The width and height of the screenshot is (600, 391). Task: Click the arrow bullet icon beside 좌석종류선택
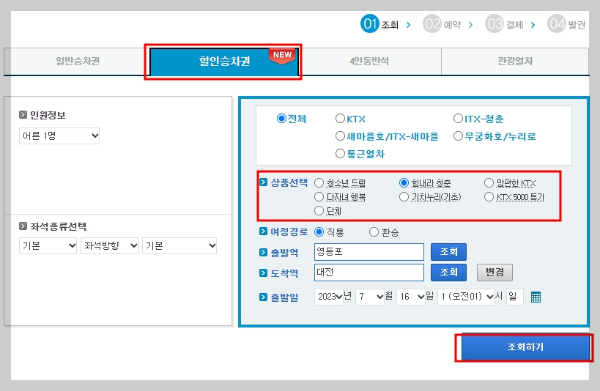pos(23,226)
